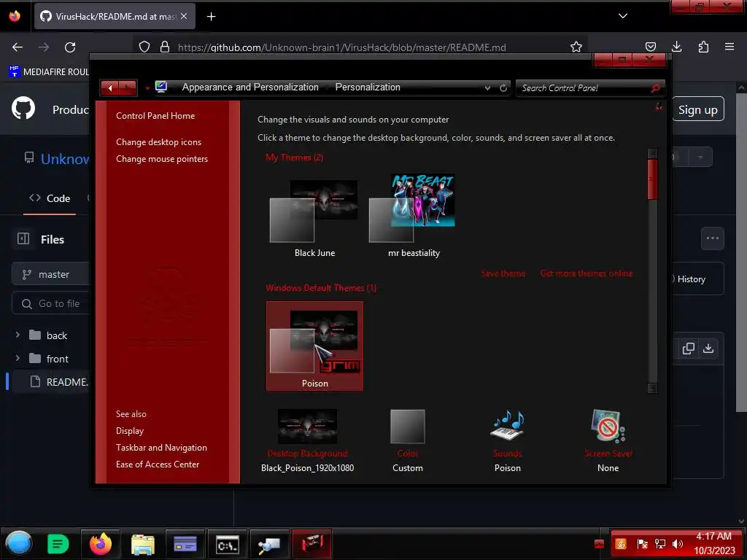747x560 pixels.
Task: Click Go to file search box
Action: (50, 303)
